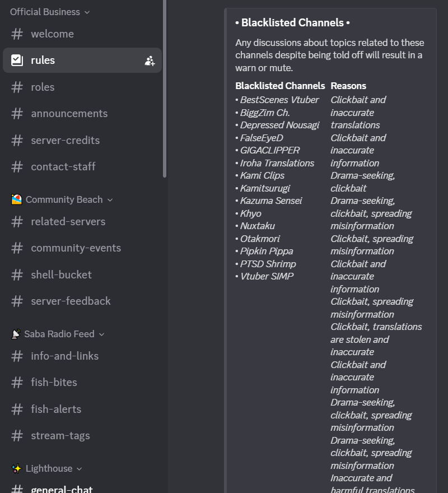Click the rules channel checkbox icon

tap(17, 61)
